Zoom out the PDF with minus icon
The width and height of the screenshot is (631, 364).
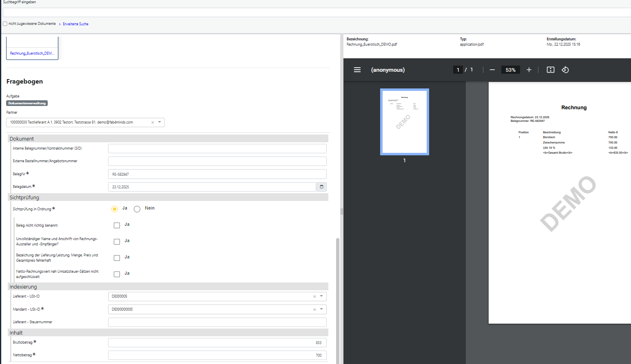[492, 70]
